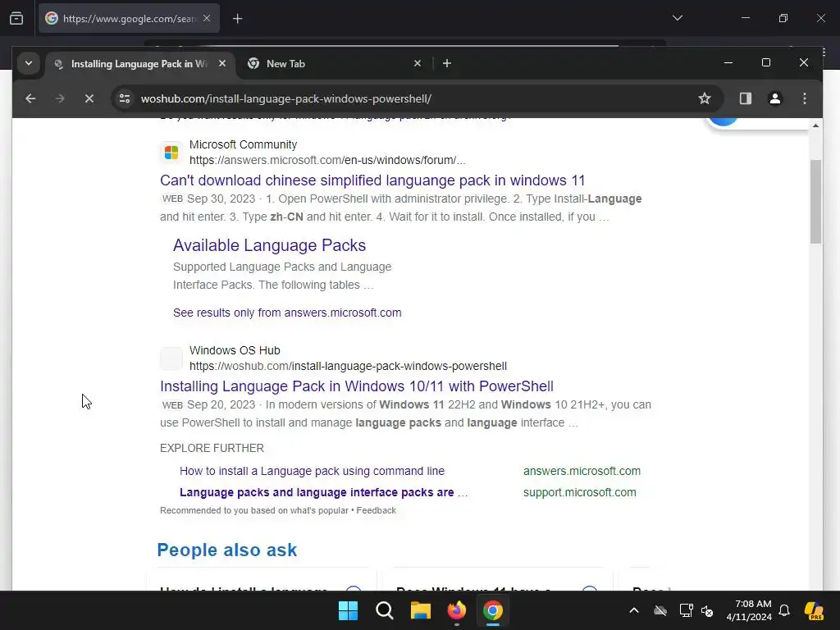This screenshot has height=630, width=840.
Task: Click the address bar URL woshub.com
Action: (286, 98)
